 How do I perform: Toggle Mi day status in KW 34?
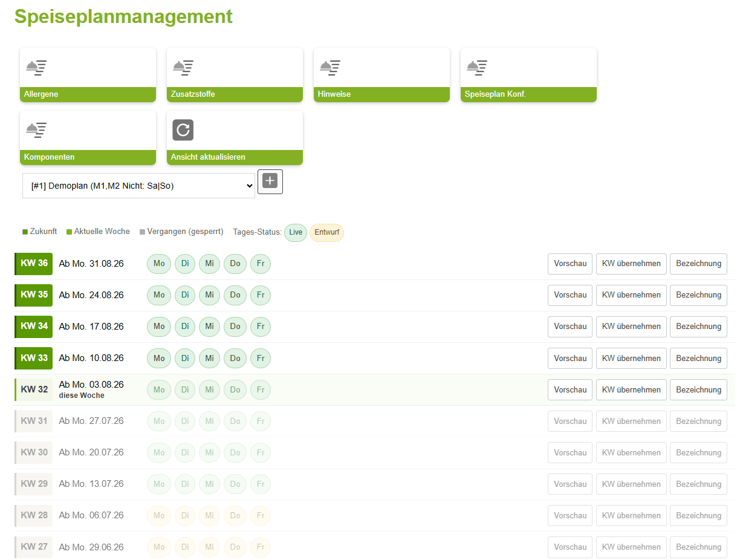tap(209, 327)
